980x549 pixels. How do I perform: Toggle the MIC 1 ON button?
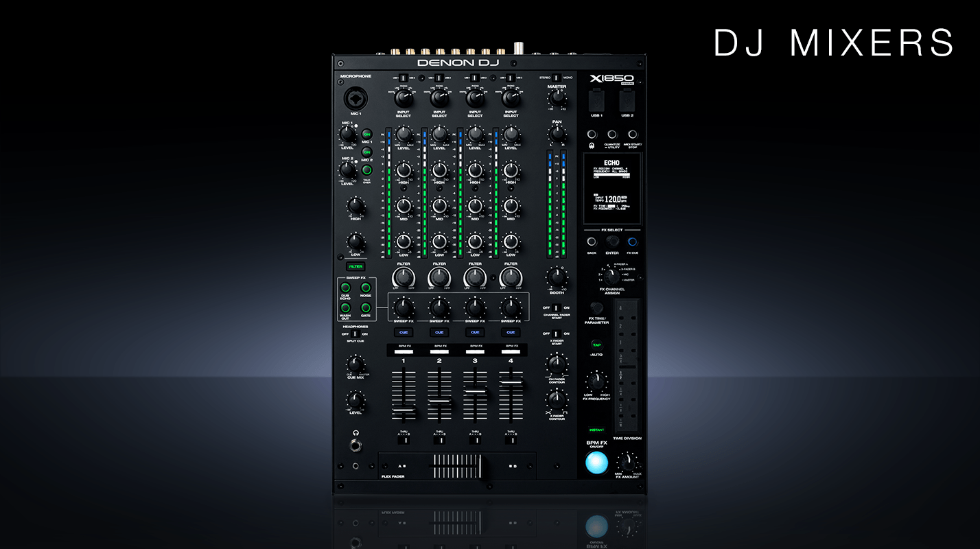click(366, 135)
